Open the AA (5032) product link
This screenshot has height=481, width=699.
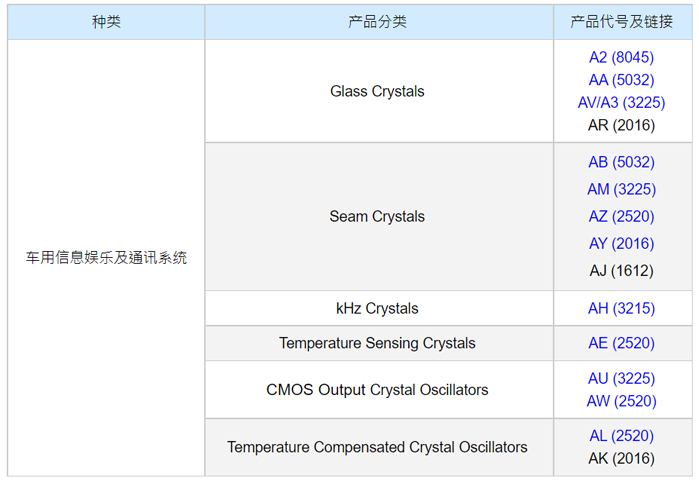click(621, 80)
